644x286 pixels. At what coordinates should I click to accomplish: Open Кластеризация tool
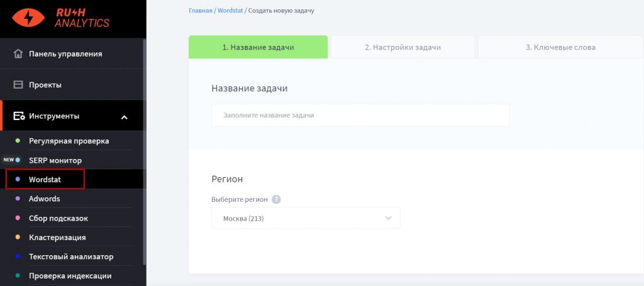(57, 238)
